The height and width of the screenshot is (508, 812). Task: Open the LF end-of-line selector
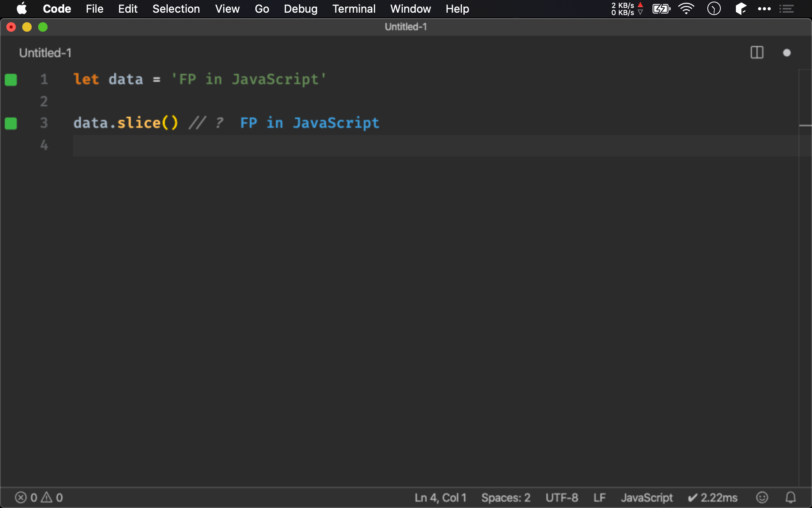(599, 497)
